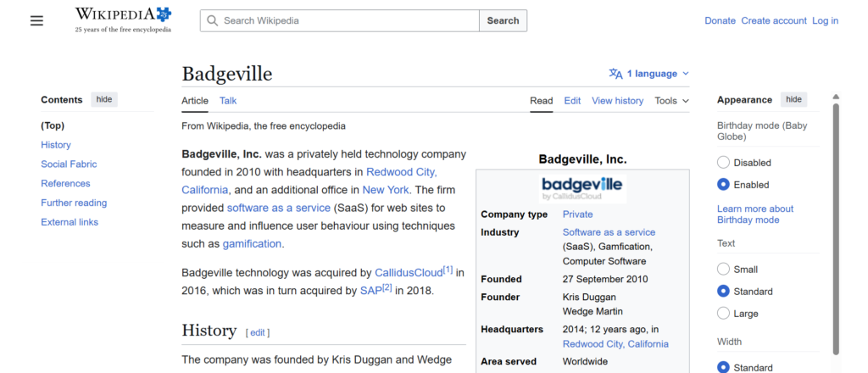
Task: Select Disabled for Birthday mode
Action: click(x=723, y=163)
